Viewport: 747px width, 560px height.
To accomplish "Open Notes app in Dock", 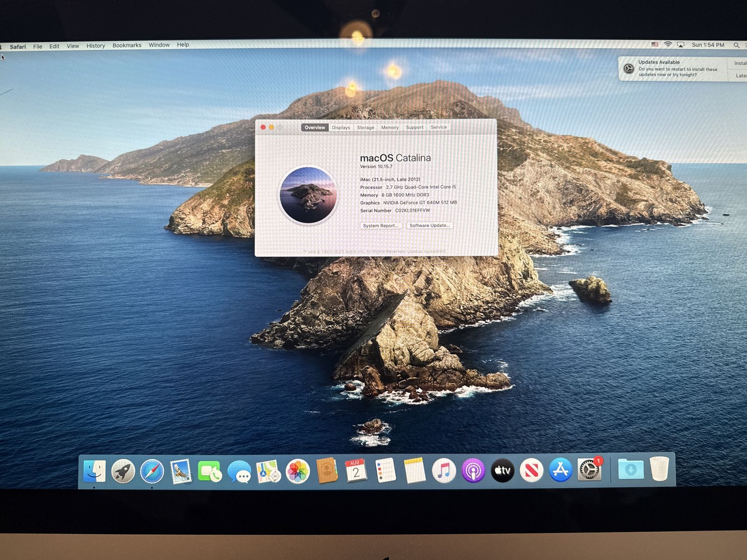I will (415, 470).
